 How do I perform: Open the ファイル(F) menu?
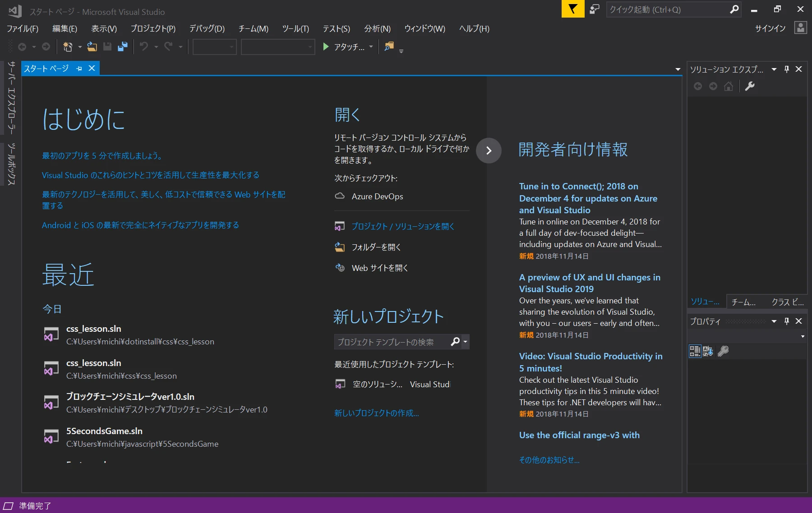23,28
